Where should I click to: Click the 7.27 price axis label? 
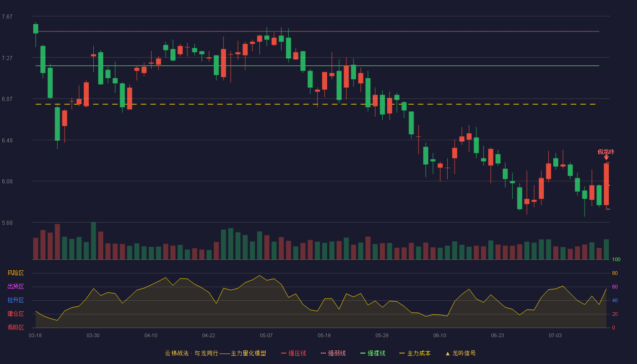(x=7, y=58)
